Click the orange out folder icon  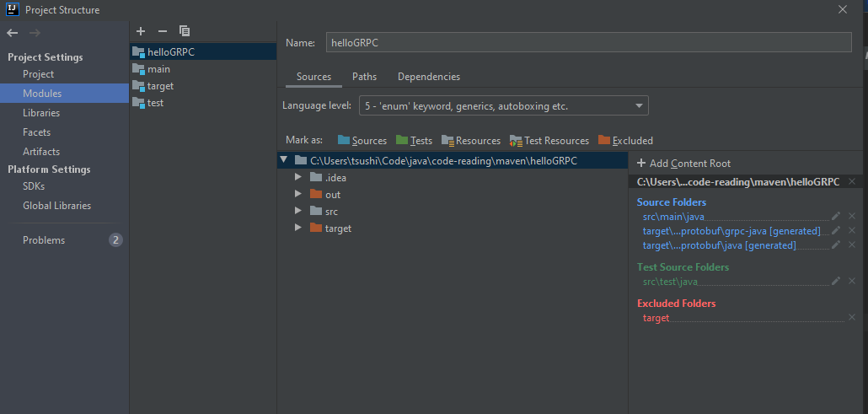(x=316, y=194)
